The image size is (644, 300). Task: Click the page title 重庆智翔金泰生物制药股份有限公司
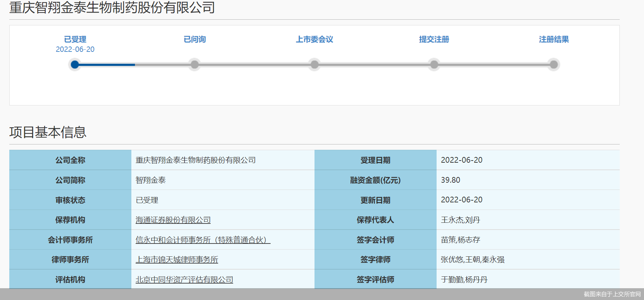[112, 8]
